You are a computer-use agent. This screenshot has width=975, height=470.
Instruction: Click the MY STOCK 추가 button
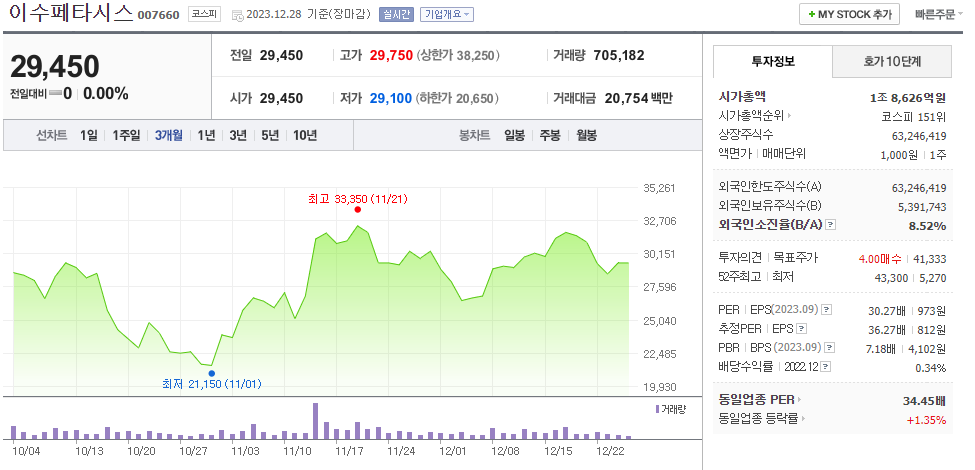click(x=849, y=14)
